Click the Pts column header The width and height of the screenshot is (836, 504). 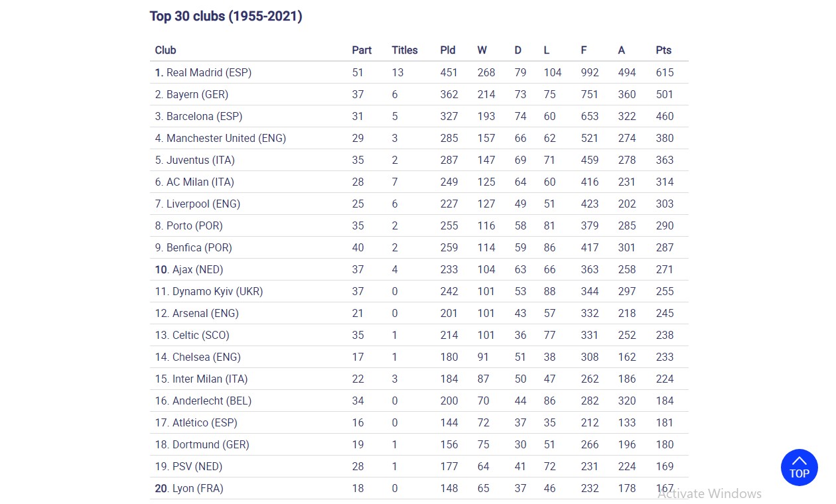663,50
